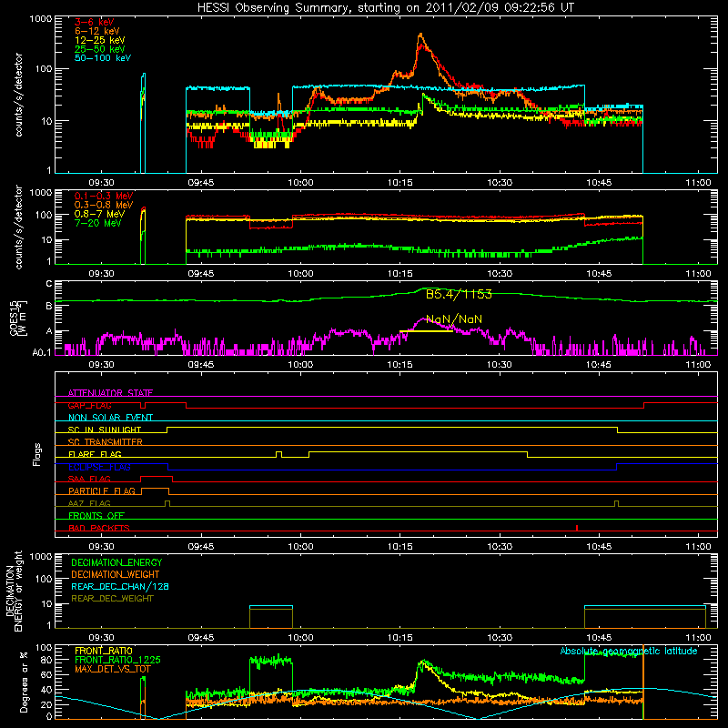This screenshot has height=728, width=728.
Task: Select the FRONTS_OFF flag label
Action: (96, 516)
